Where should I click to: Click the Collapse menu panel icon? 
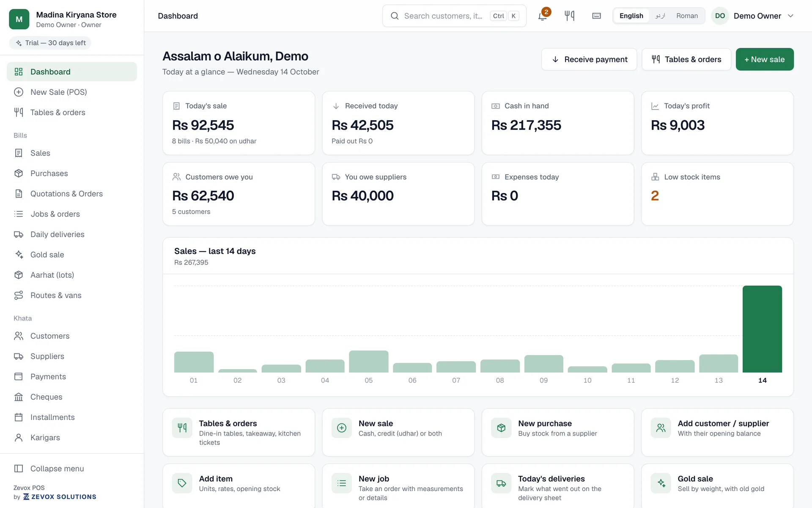point(19,468)
